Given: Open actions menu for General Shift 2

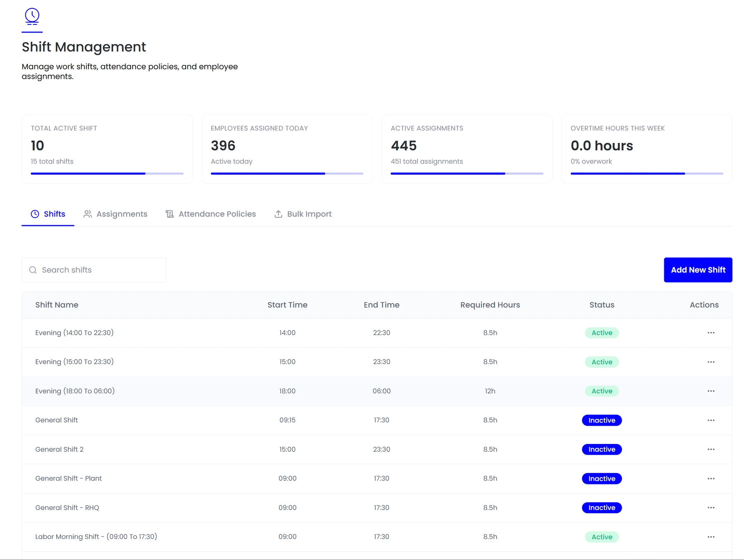Looking at the screenshot, I should 711,449.
